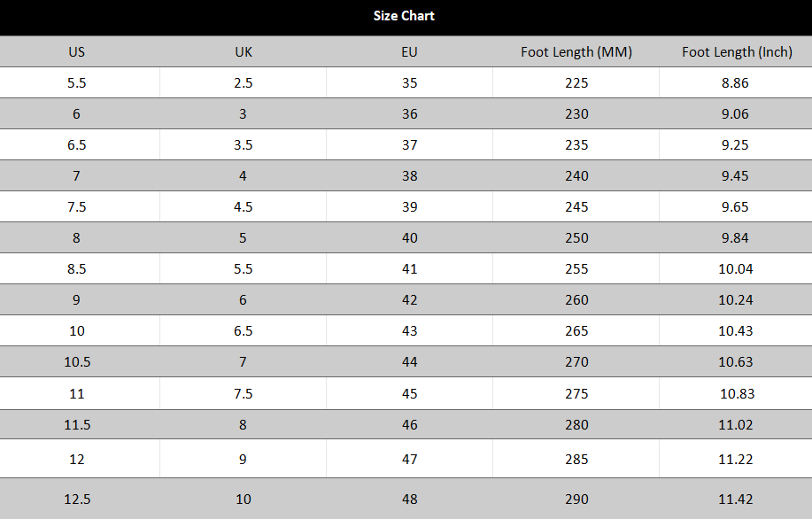
Task: Click EU size 40 cell
Action: 409,237
